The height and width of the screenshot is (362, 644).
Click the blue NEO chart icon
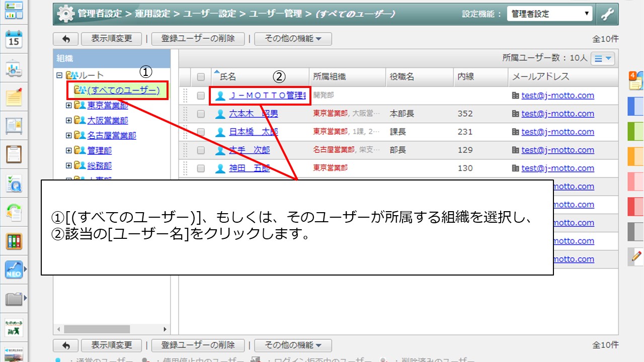click(14, 270)
